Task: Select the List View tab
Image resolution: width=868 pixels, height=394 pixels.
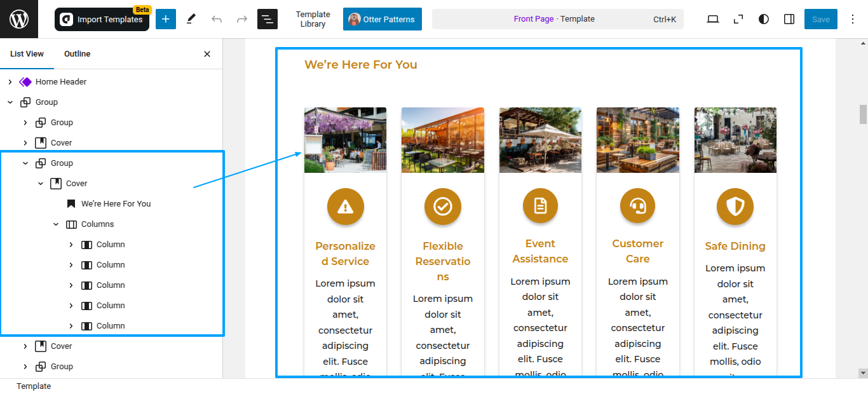Action: [x=27, y=54]
